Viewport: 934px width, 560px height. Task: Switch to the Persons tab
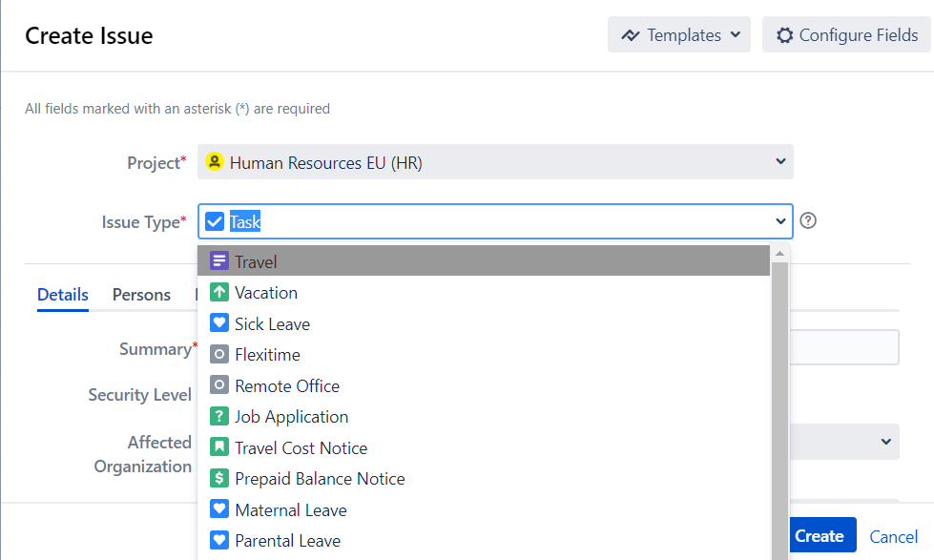[x=141, y=295]
